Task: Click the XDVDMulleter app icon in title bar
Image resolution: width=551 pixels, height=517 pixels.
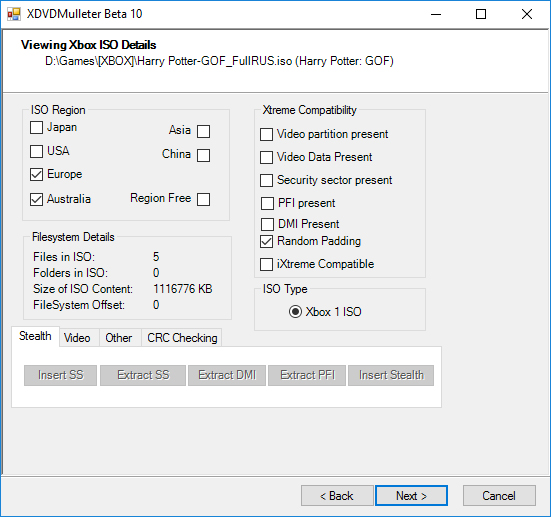Action: 14,14
